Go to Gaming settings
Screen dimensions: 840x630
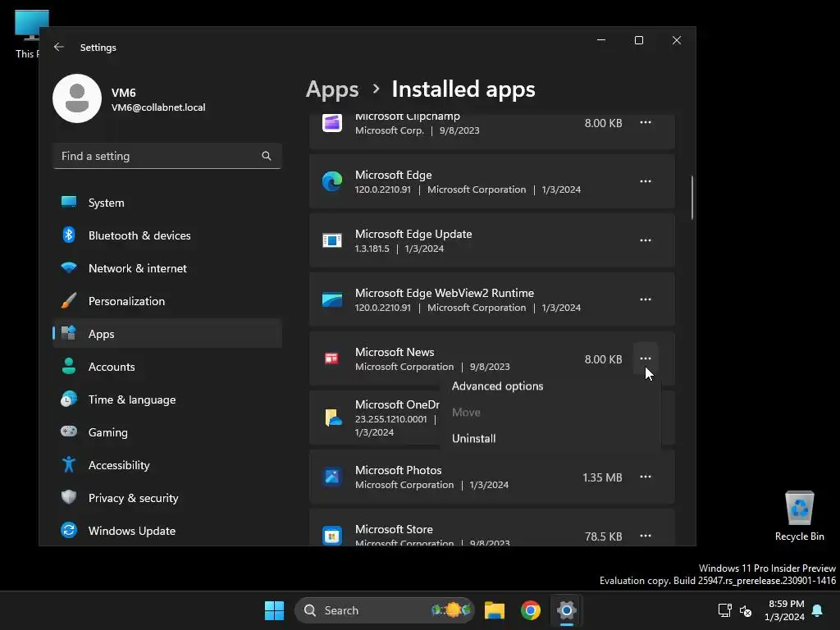click(x=167, y=432)
